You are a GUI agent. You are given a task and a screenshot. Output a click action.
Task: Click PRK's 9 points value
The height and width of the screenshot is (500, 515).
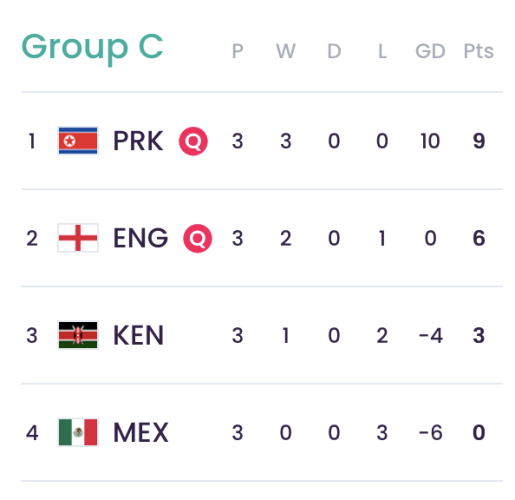tap(479, 141)
